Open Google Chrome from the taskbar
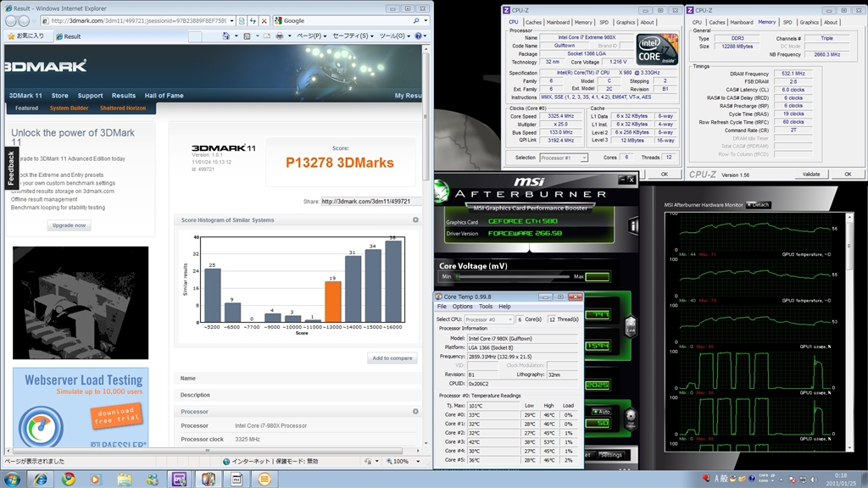The width and height of the screenshot is (868, 488). [69, 479]
